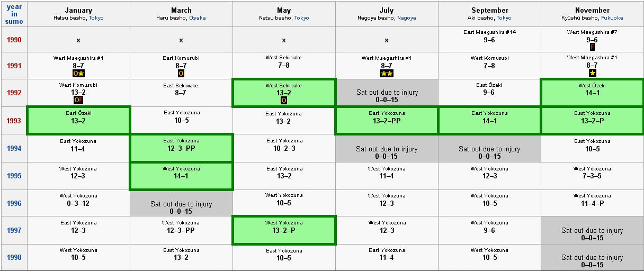The height and width of the screenshot is (271, 644).
Task: Open the Tokyo link under May Natsu basho
Action: click(x=301, y=18)
